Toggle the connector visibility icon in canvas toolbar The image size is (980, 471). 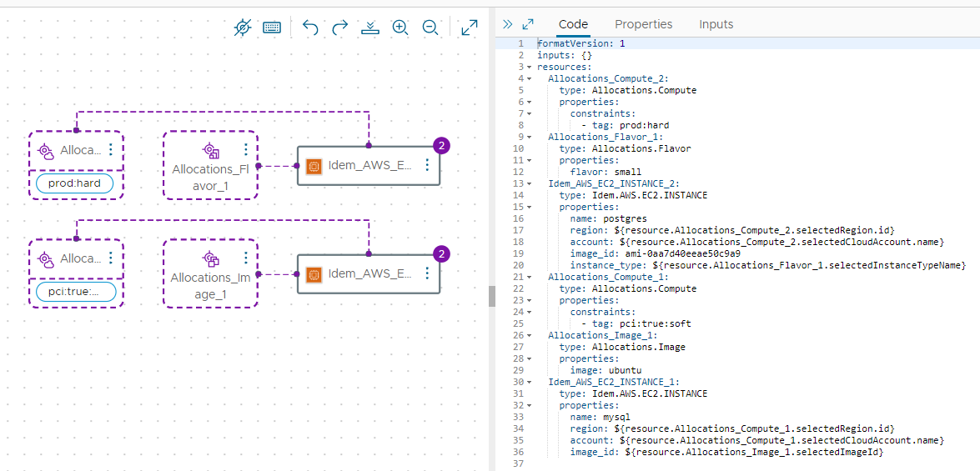[242, 28]
